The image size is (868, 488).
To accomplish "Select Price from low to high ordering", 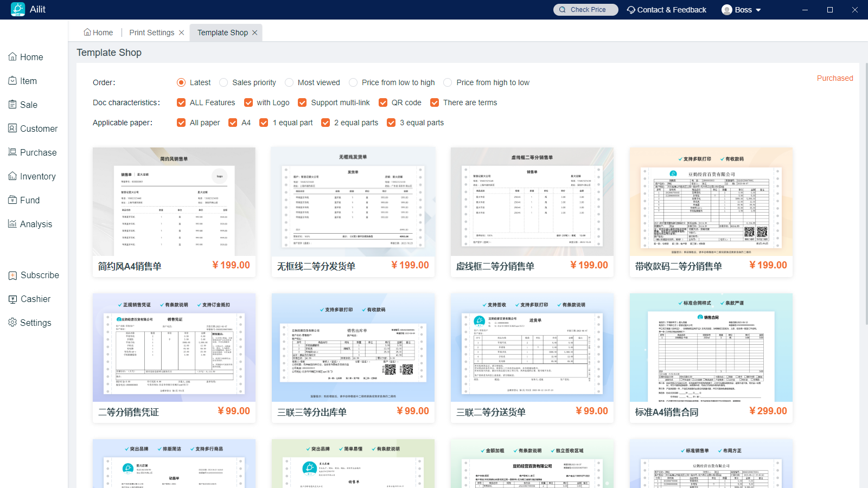I will point(353,82).
